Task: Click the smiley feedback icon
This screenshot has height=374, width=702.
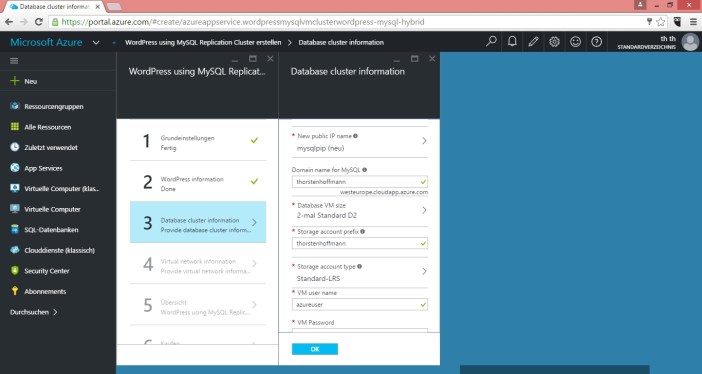Action: (x=575, y=42)
